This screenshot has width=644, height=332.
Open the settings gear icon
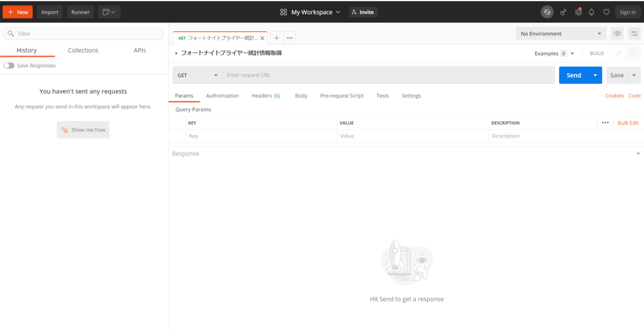[x=578, y=12]
